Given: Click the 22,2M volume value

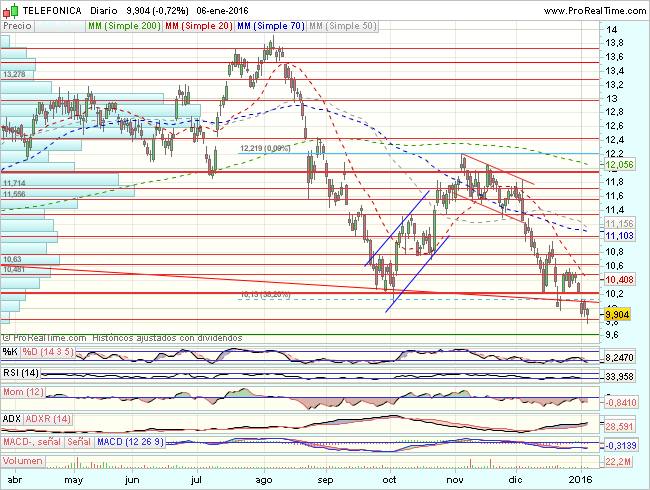Looking at the screenshot, I should [x=618, y=461].
